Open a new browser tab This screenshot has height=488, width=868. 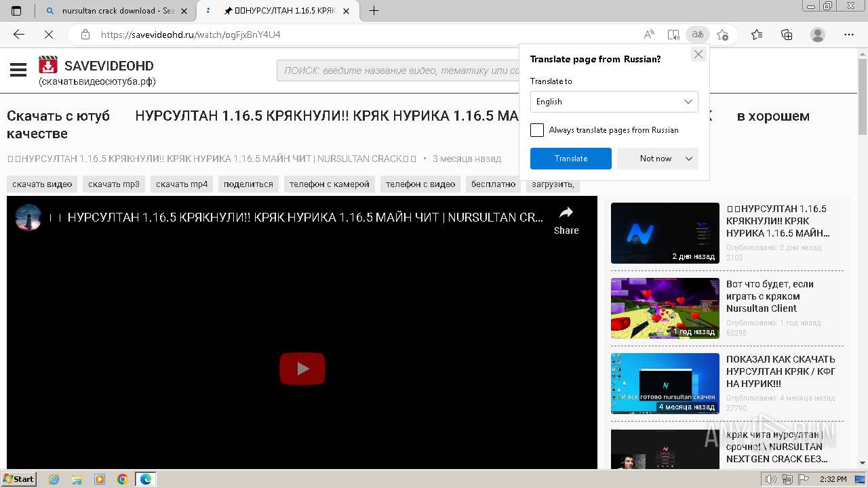[x=374, y=11]
